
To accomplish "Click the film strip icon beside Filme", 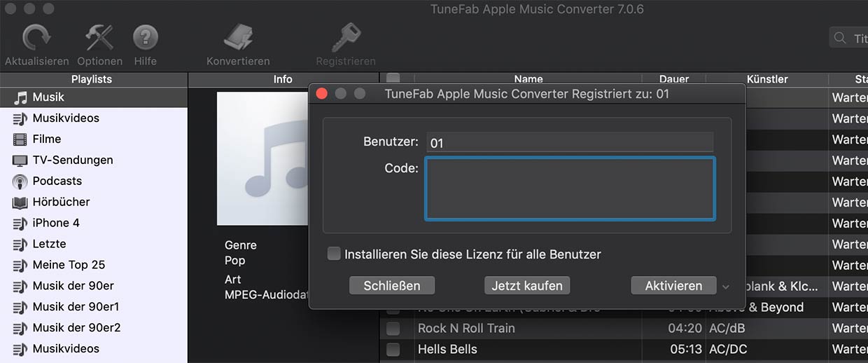I will [x=20, y=139].
